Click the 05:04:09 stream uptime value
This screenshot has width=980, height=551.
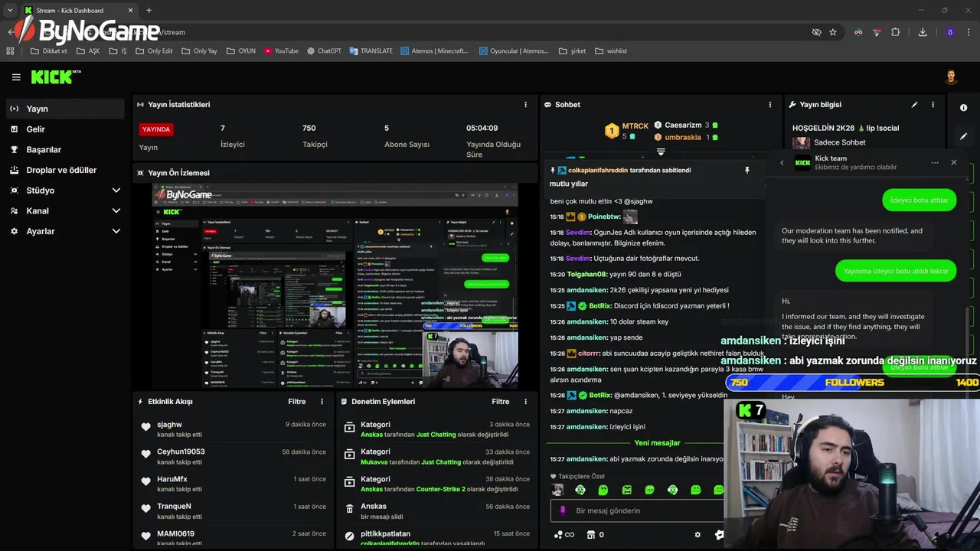[482, 129]
